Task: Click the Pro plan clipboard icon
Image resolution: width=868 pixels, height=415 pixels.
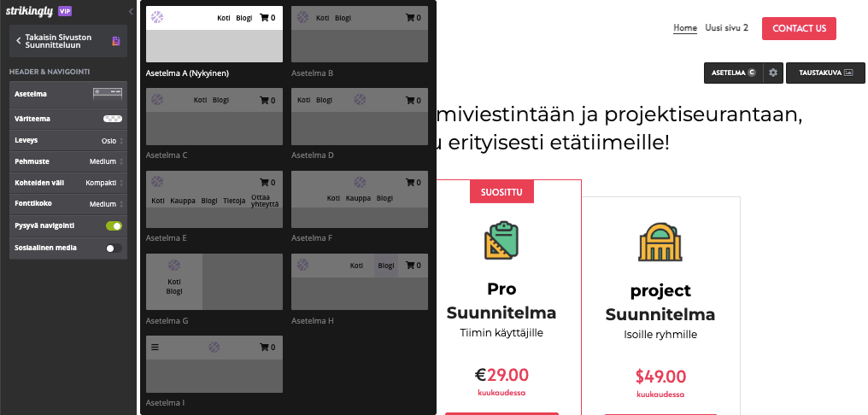Action: [501, 241]
